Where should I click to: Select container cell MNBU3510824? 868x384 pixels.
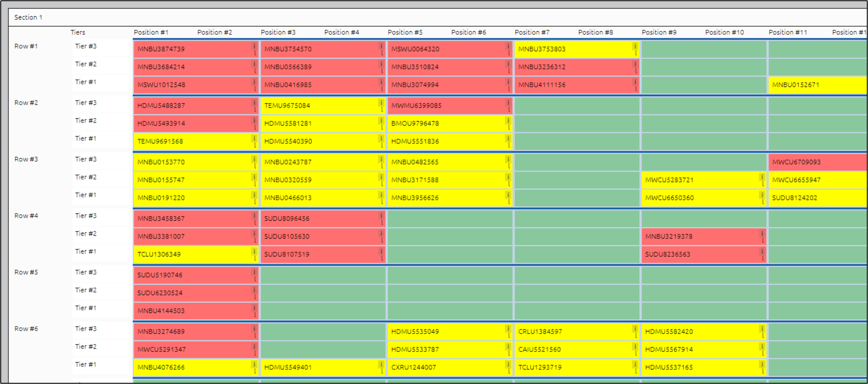click(450, 67)
